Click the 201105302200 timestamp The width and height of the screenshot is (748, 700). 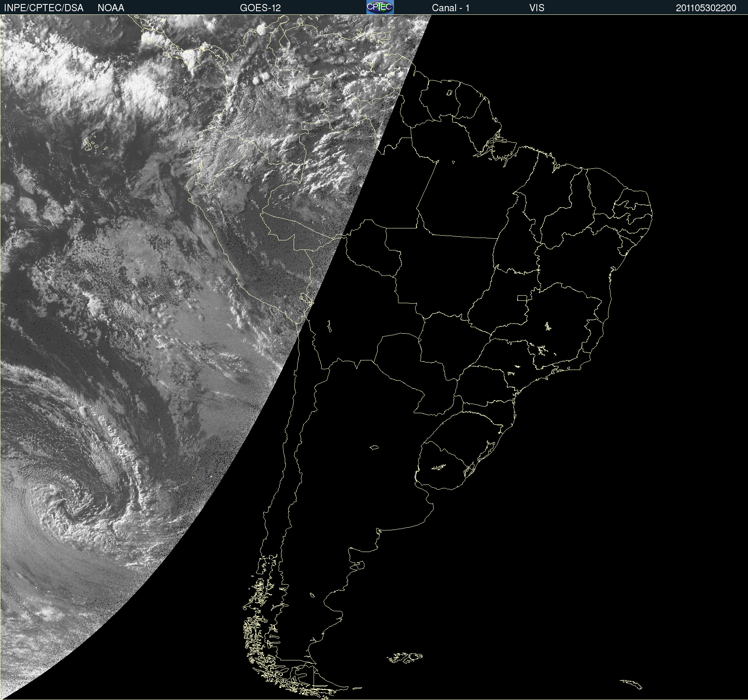pos(706,8)
